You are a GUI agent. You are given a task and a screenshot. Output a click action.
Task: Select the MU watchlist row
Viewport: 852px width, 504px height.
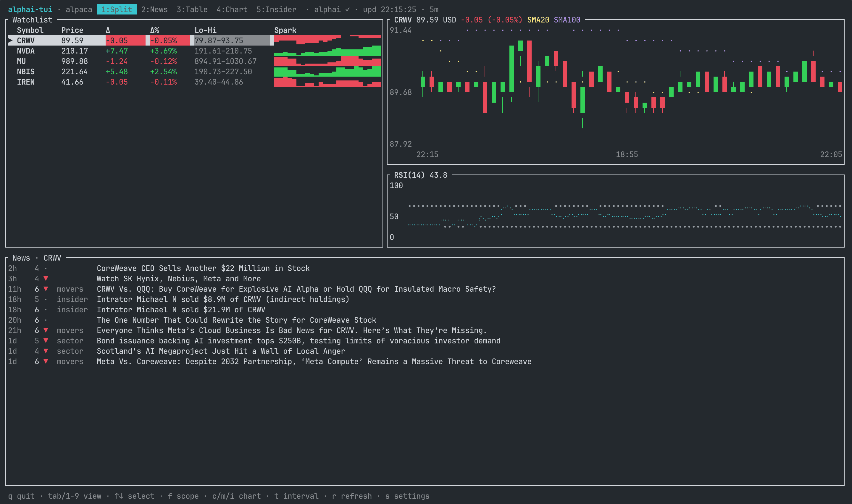(x=194, y=61)
